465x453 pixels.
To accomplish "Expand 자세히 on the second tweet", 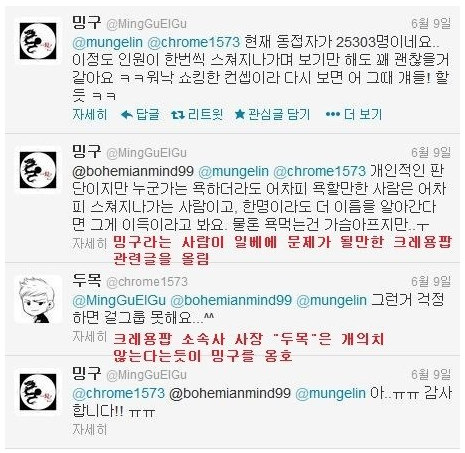I will click(x=90, y=244).
